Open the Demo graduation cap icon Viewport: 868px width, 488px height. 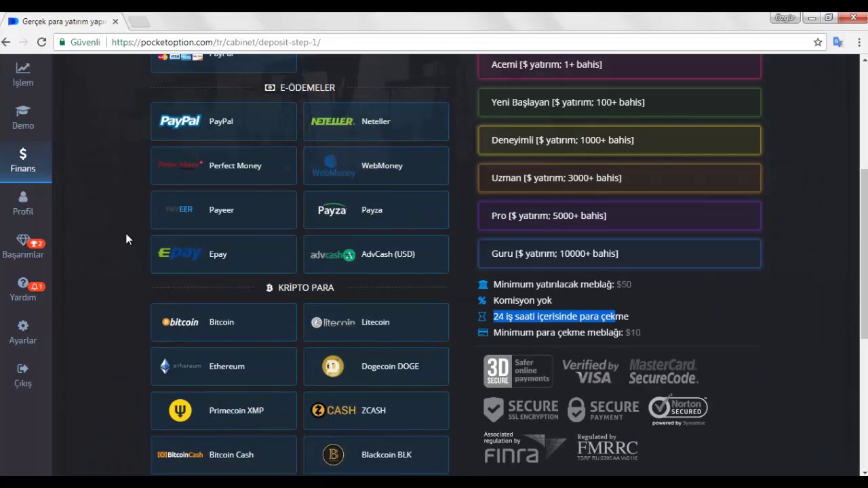23,110
